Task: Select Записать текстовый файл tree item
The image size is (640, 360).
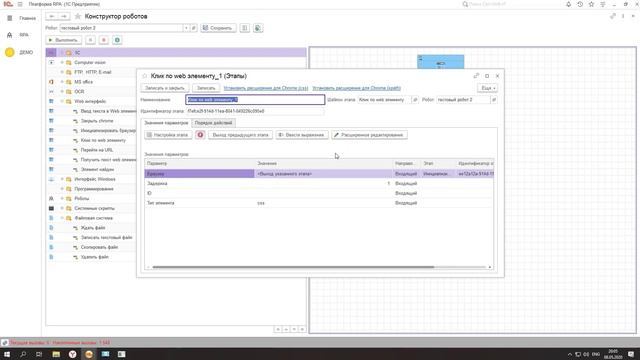Action: click(x=106, y=238)
